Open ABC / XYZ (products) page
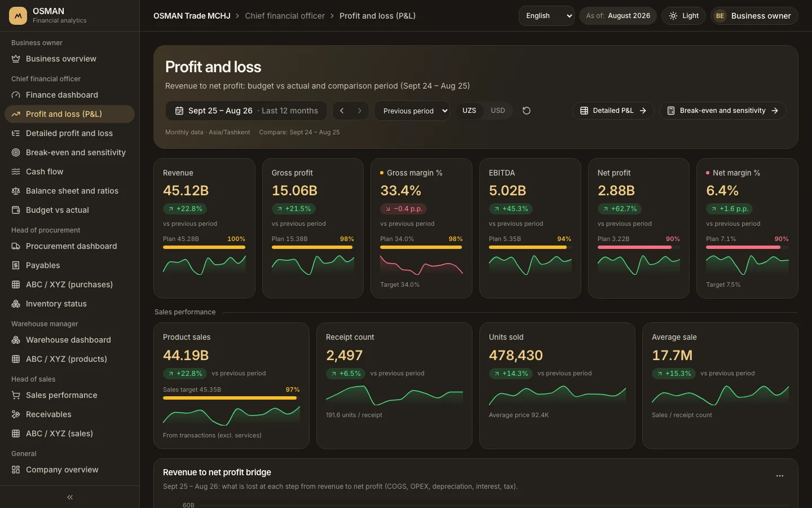 (x=69, y=359)
